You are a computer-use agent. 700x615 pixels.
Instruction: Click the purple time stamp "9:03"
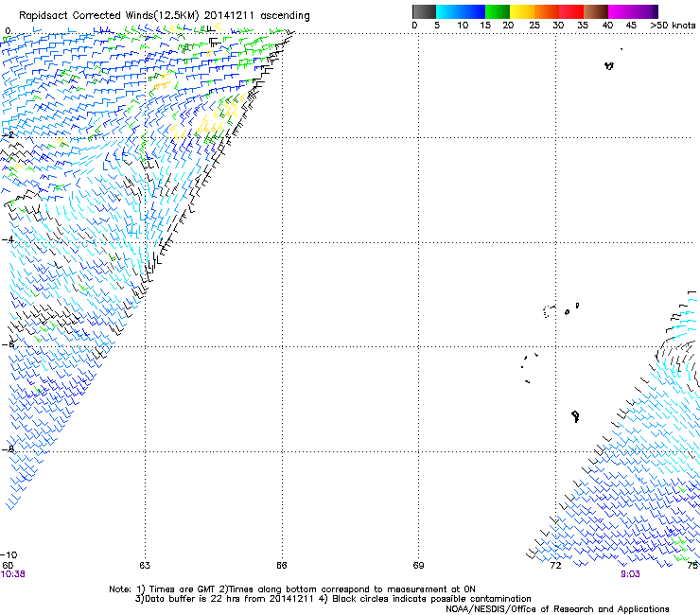coord(630,574)
